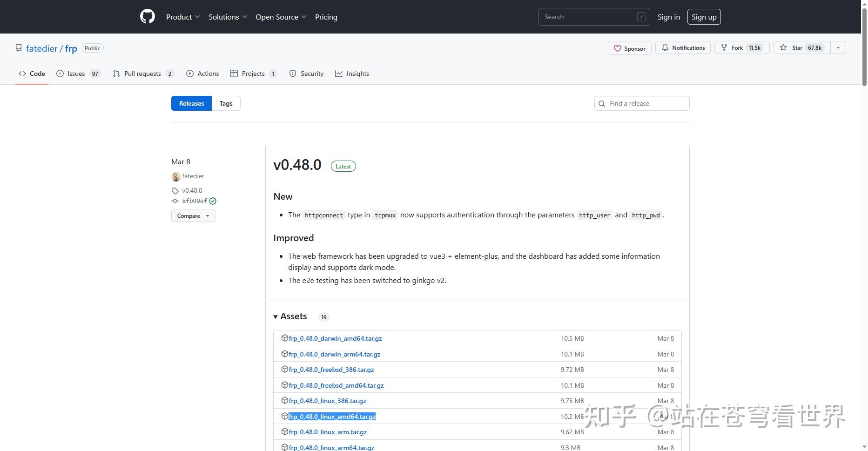Click the Find a release field
868x451 pixels.
(642, 103)
